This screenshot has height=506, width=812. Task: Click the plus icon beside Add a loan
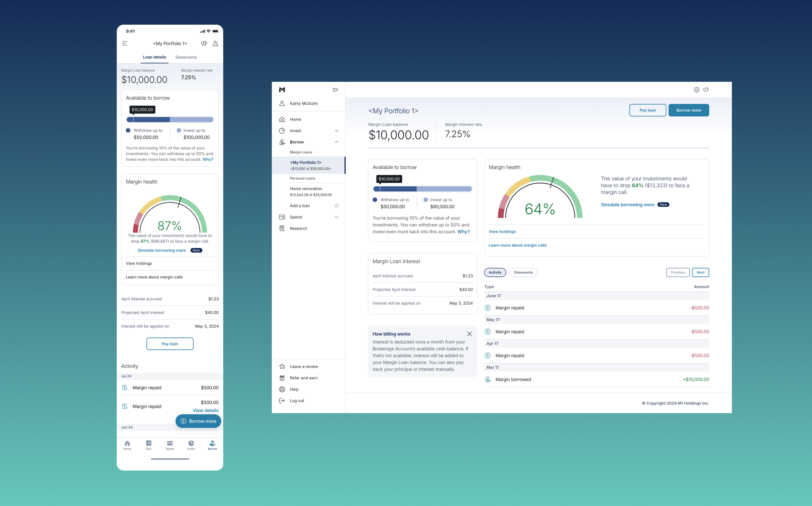[x=336, y=206]
